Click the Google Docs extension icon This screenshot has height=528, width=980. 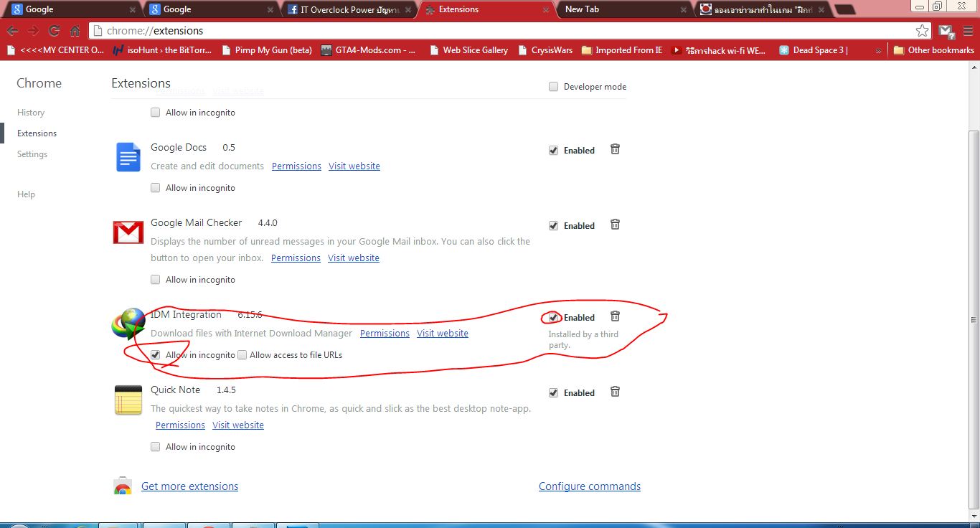pyautogui.click(x=128, y=156)
